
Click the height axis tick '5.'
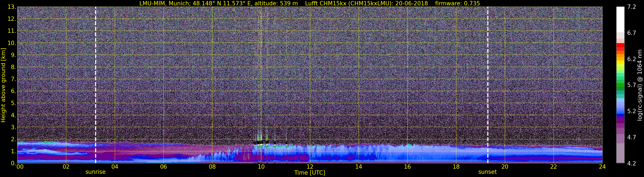13,103
